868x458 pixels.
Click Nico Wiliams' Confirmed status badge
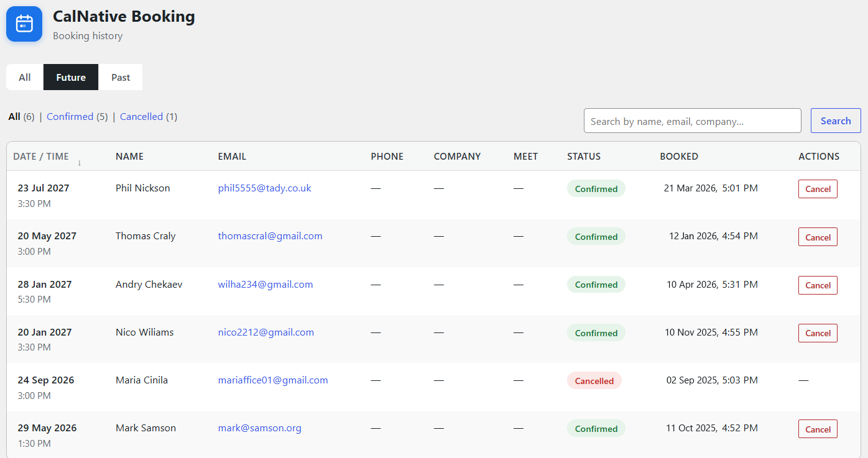click(596, 333)
